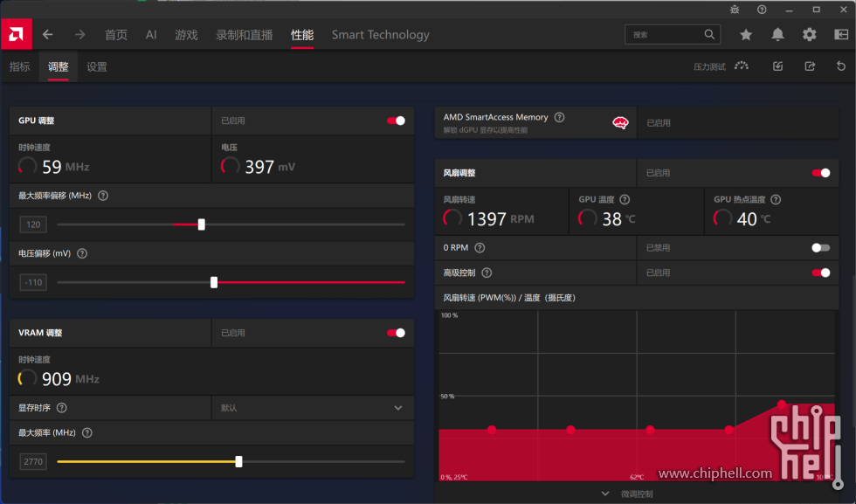Click the export tuning profile icon

(810, 66)
